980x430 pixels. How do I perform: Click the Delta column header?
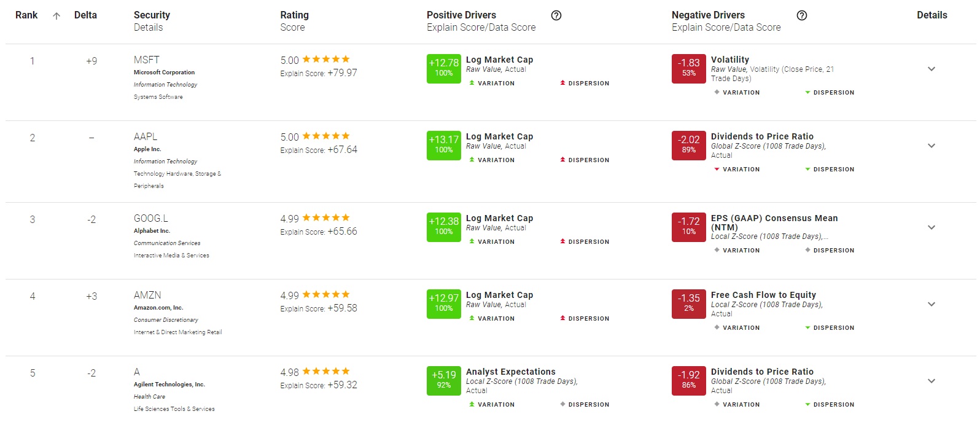click(x=85, y=15)
